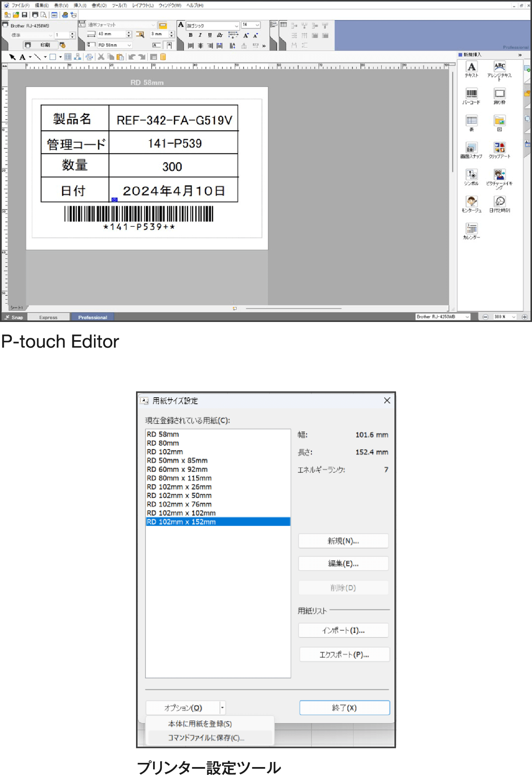Toggle underline text formatting

[x=210, y=35]
